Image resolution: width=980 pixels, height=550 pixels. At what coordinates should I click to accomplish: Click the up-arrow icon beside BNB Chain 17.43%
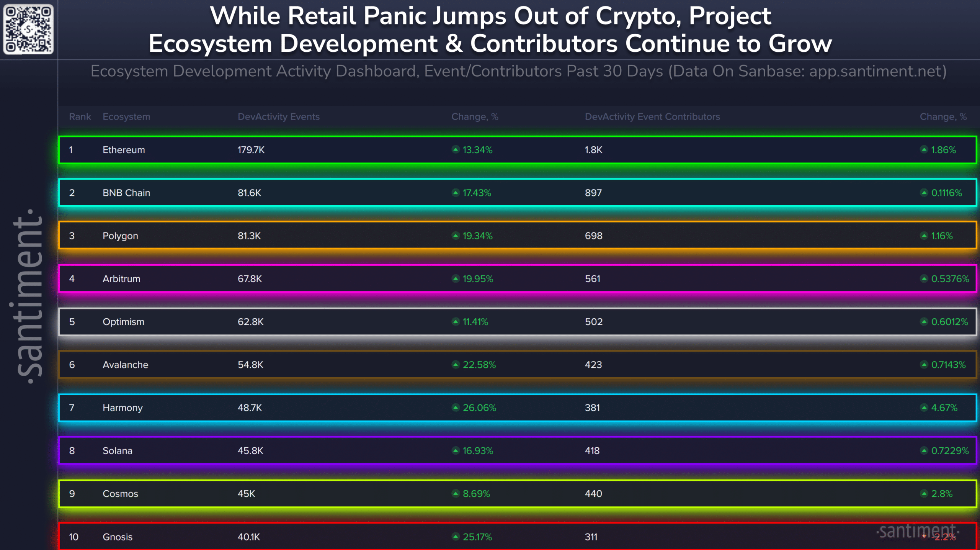(456, 193)
